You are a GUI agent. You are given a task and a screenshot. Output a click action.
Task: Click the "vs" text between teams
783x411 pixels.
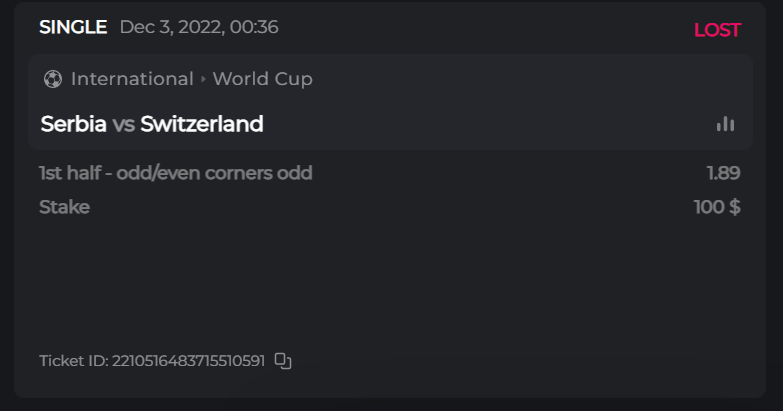[x=124, y=124]
